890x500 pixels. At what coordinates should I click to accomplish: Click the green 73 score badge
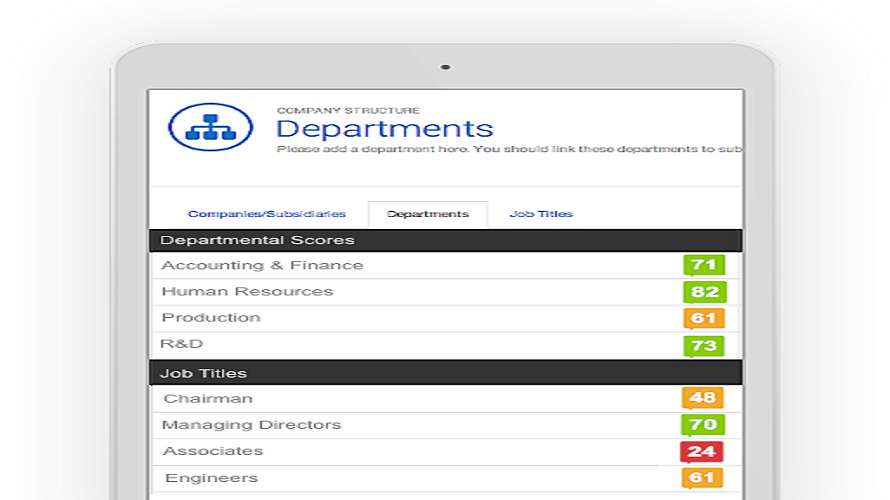(704, 345)
